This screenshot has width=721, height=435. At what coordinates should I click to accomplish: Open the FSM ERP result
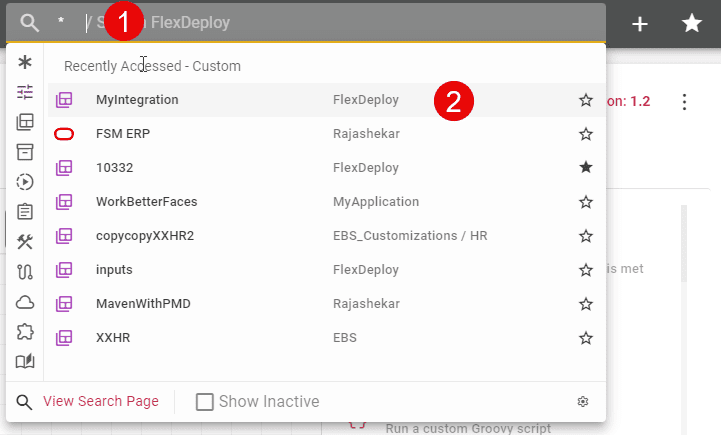pos(326,134)
